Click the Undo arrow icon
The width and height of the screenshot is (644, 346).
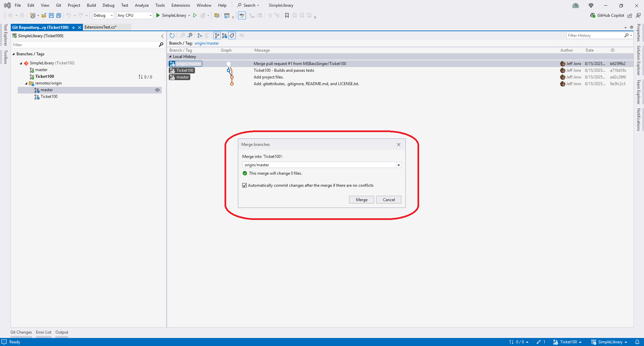[68, 15]
